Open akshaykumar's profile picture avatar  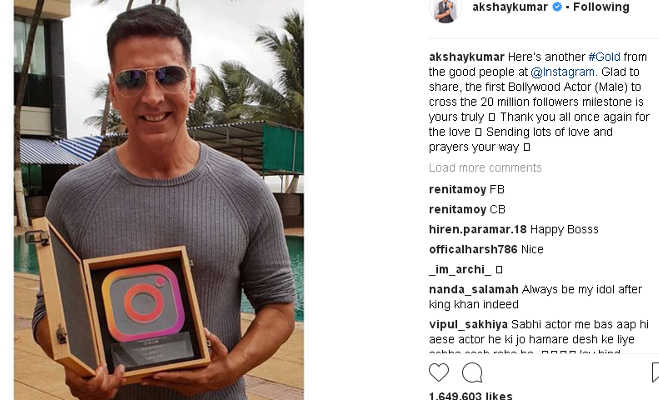click(445, 11)
